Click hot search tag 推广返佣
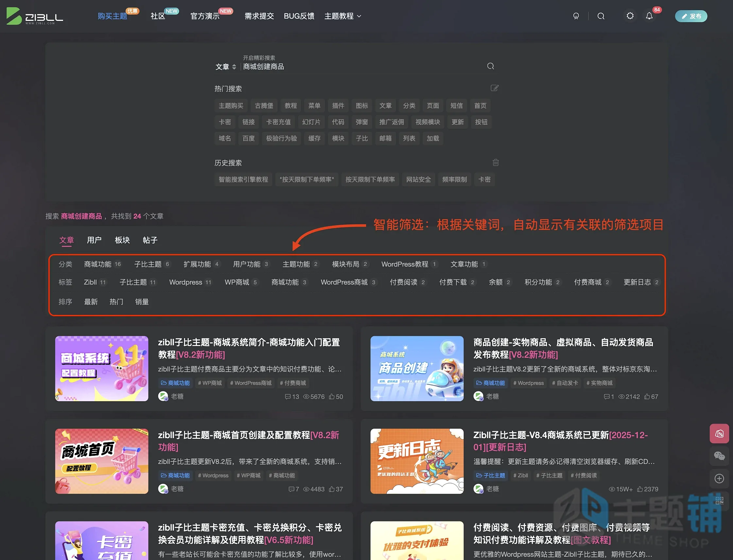This screenshot has height=560, width=733. tap(392, 122)
